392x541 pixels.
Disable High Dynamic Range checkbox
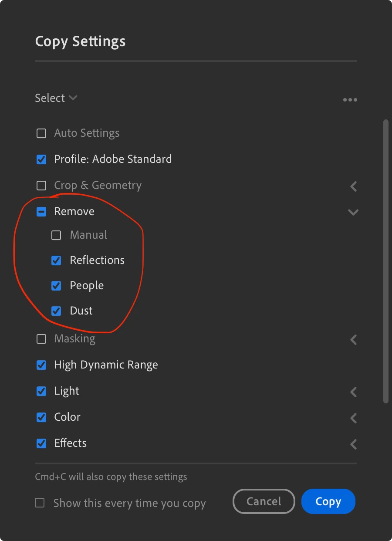click(x=41, y=365)
